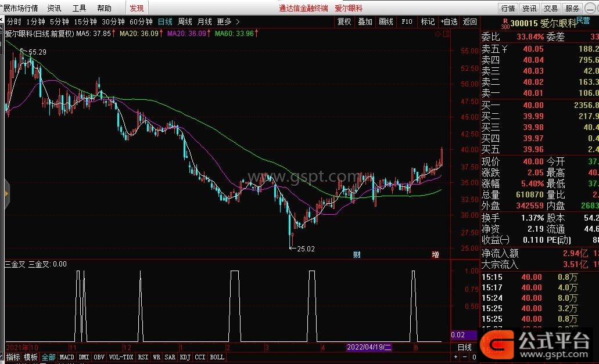The height and width of the screenshot is (364, 599).
Task: Click the window-layout icon at chart corner
Action: (x=446, y=34)
